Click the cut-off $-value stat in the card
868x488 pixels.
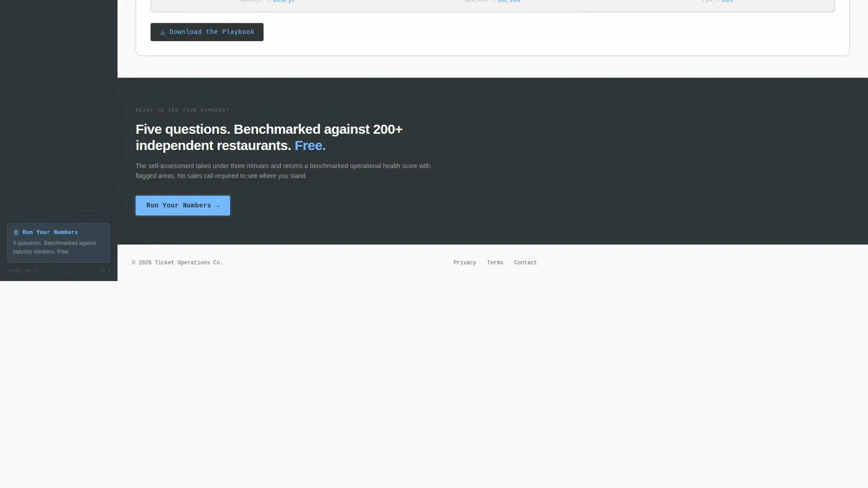click(x=493, y=1)
